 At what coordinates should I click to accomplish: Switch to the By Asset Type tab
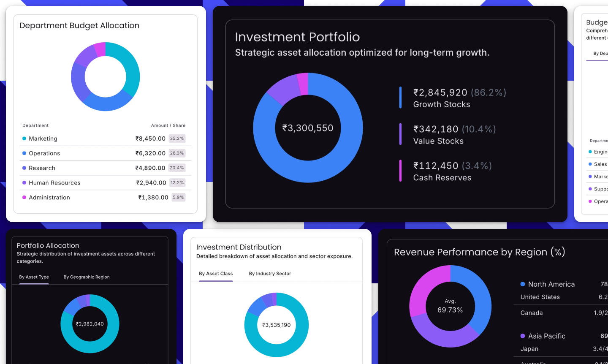point(34,277)
